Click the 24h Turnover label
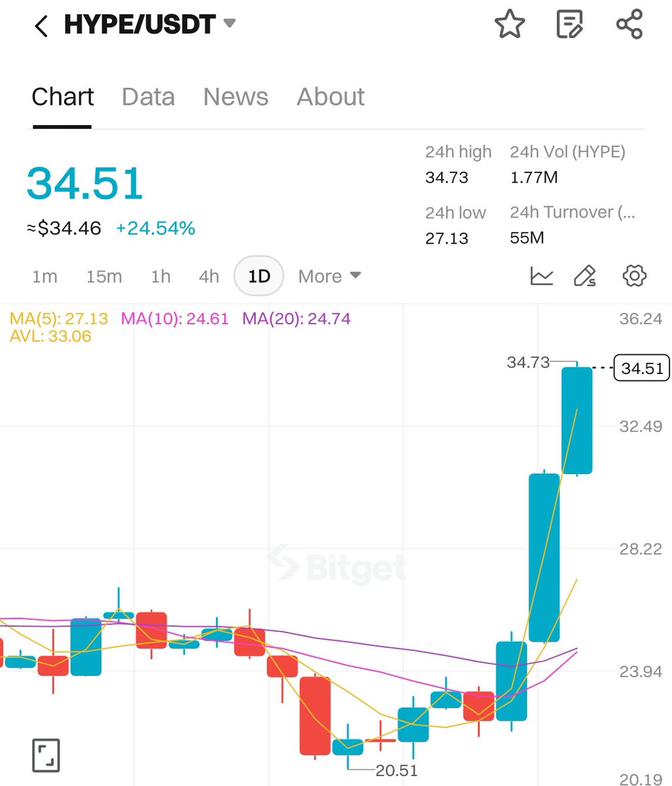The height and width of the screenshot is (786, 672). point(572,212)
